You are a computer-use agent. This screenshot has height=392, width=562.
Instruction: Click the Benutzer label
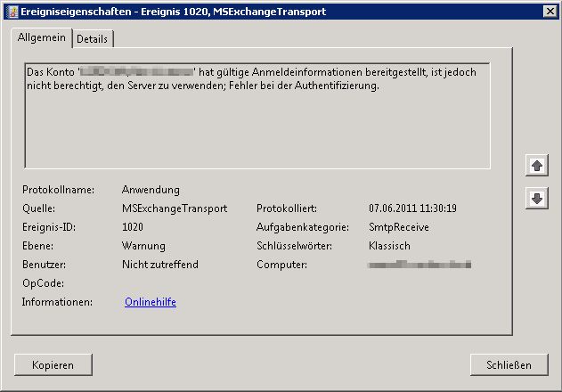[44, 265]
